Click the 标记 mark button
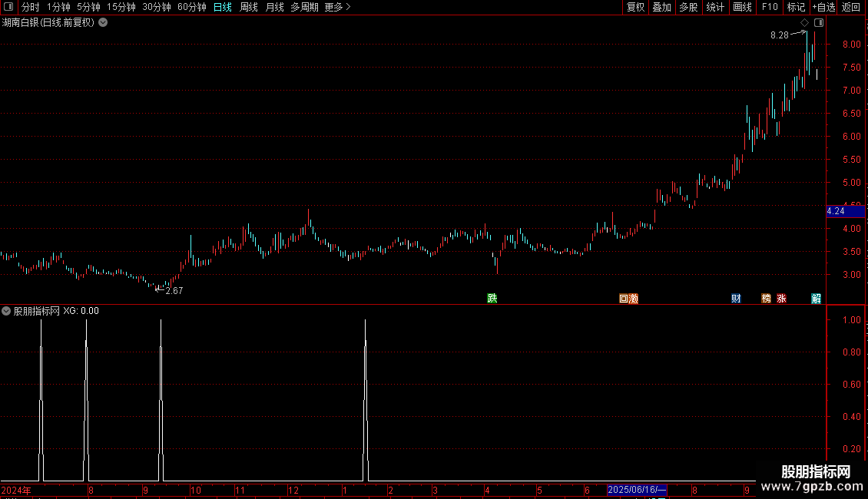The height and width of the screenshot is (499, 868). [x=796, y=7]
